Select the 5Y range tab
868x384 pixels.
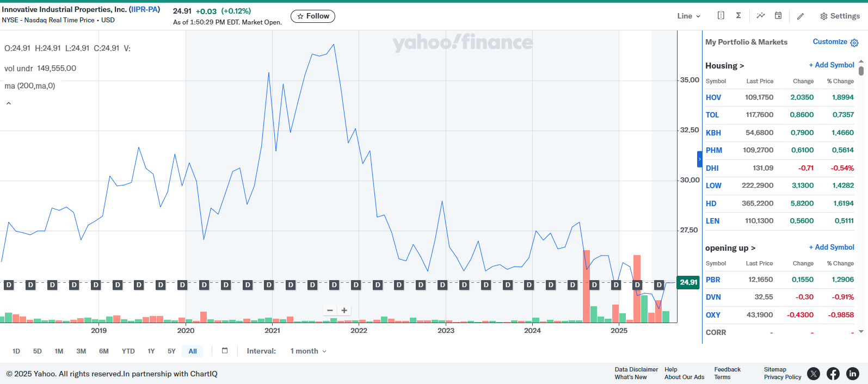(171, 351)
